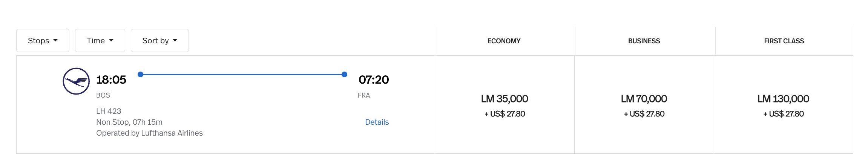Viewport: 868px width, 162px height.
Task: Click the BOS airport code
Action: tap(103, 95)
